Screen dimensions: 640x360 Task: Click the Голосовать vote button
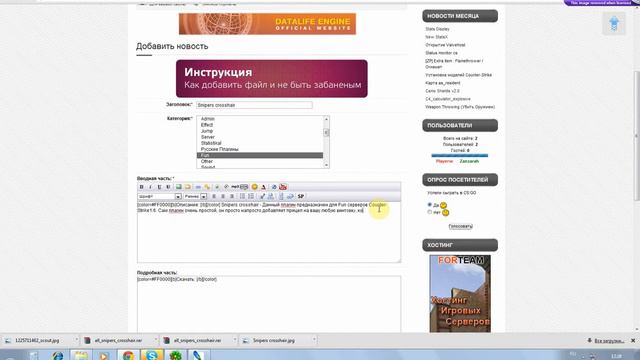click(x=460, y=226)
